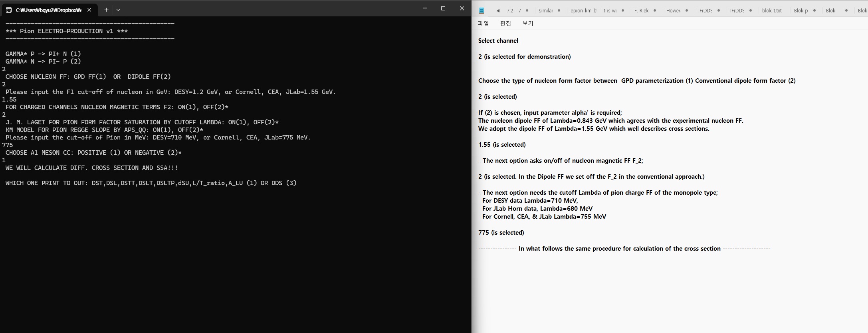The image size is (868, 333).
Task: Click the Notepad app icon
Action: coord(482,10)
